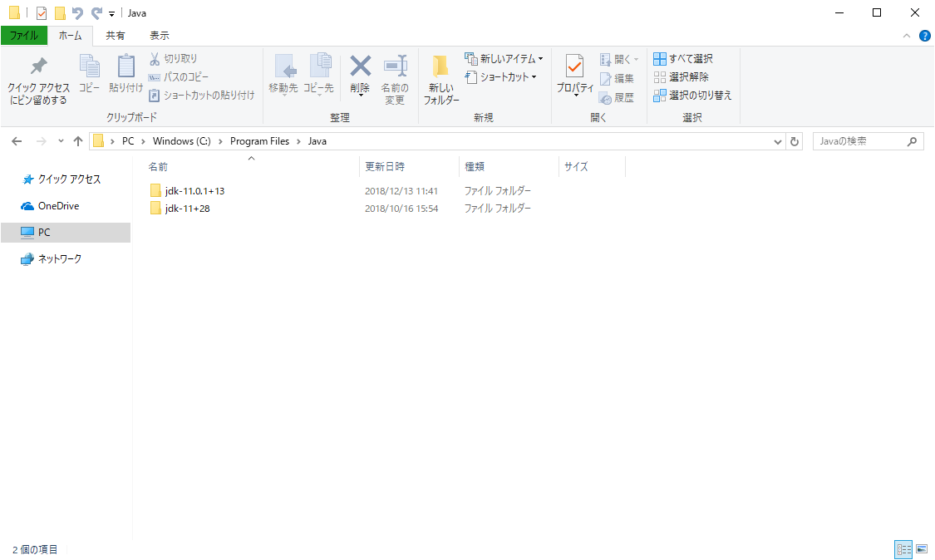935x560 pixels.
Task: Open Customize Quick Access Toolbar dropdown
Action: (111, 13)
